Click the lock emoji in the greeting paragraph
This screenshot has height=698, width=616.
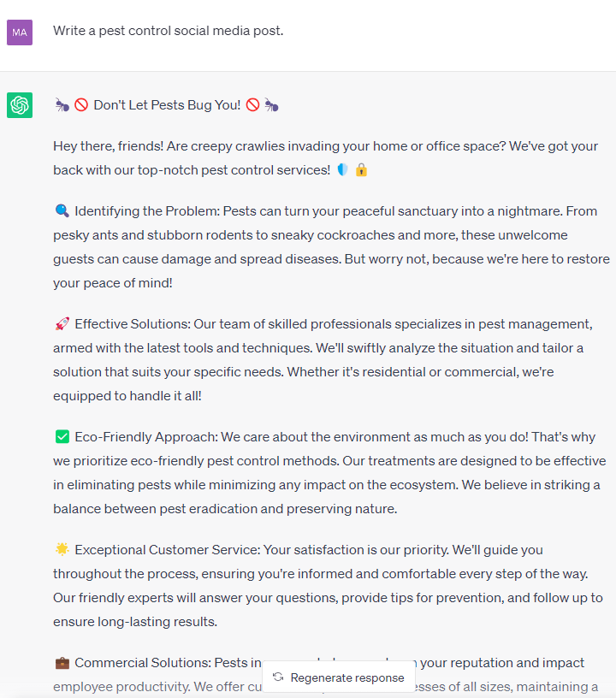[x=361, y=171]
